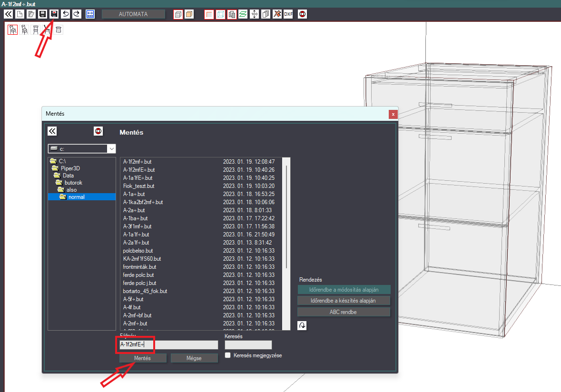Image resolution: width=561 pixels, height=392 pixels.
Task: Click the save as icon with red label
Action: point(54,14)
